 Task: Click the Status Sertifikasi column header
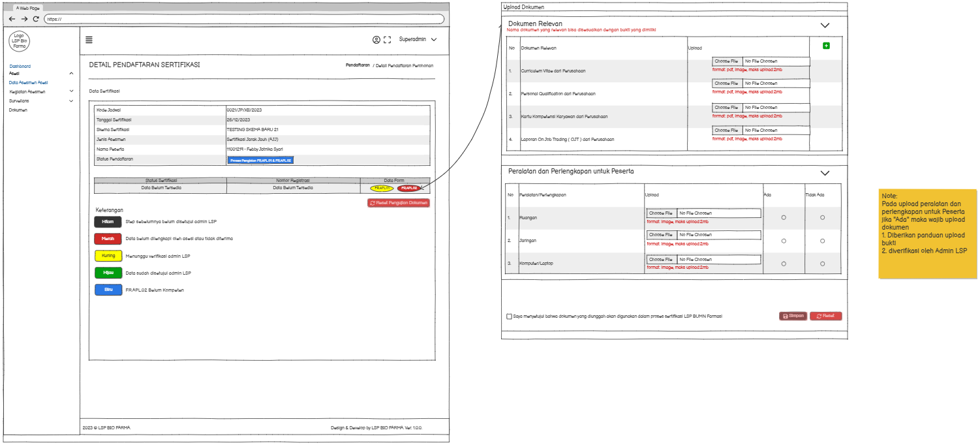pos(161,180)
